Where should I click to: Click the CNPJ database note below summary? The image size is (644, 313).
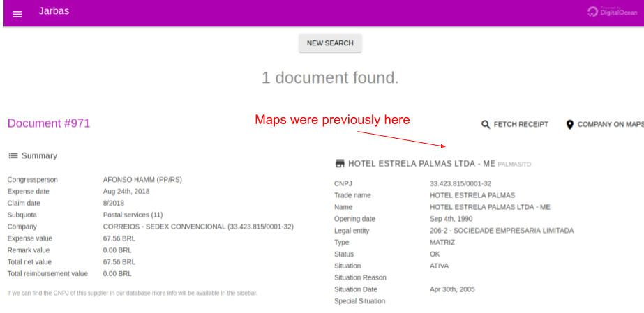pos(133,293)
